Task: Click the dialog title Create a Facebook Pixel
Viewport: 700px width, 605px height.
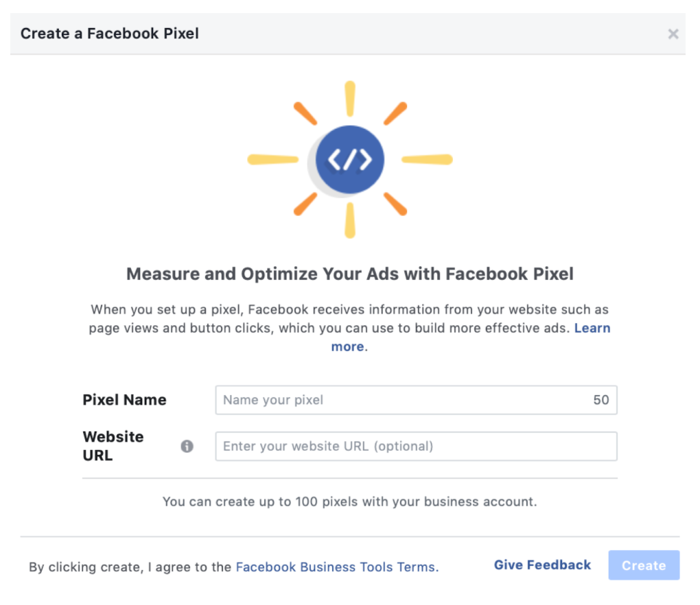Action: point(110,34)
